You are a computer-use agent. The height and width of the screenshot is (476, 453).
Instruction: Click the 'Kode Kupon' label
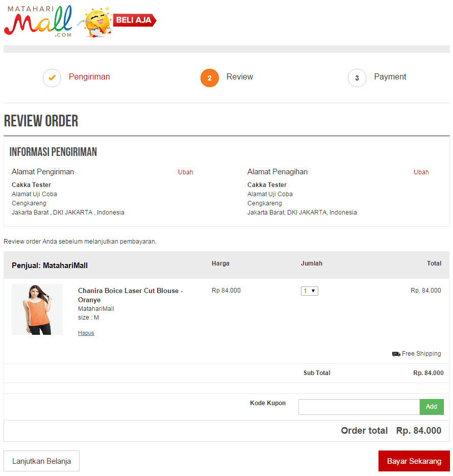pyautogui.click(x=268, y=403)
